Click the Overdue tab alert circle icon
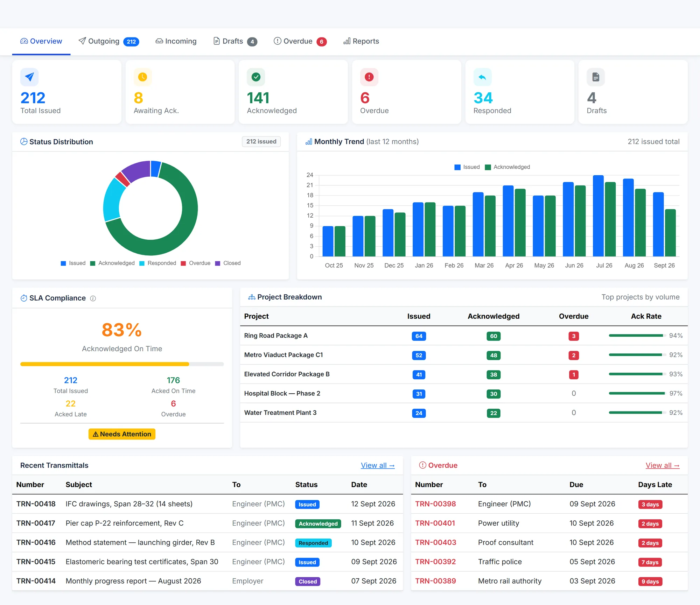The height and width of the screenshot is (605, 700). [x=278, y=41]
